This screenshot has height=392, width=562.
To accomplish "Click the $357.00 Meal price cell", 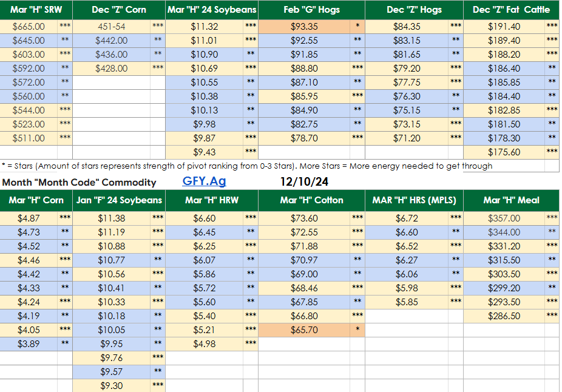I will 504,218.
